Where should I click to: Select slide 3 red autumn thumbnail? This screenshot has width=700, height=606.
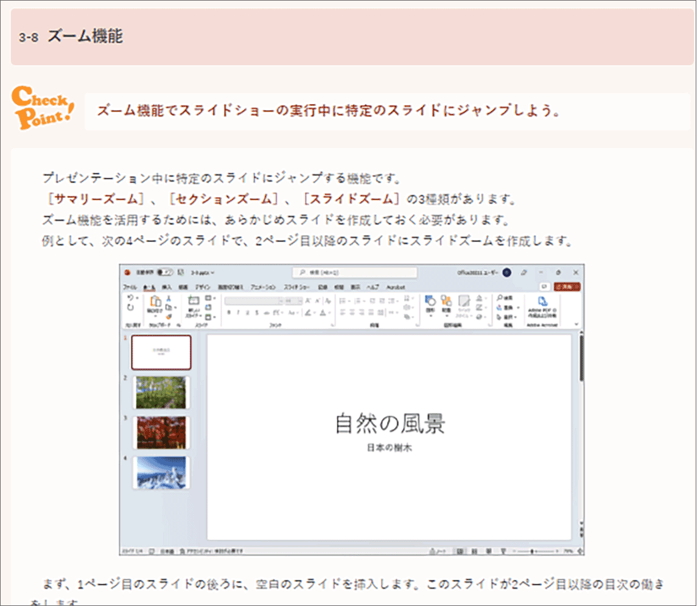pos(161,432)
